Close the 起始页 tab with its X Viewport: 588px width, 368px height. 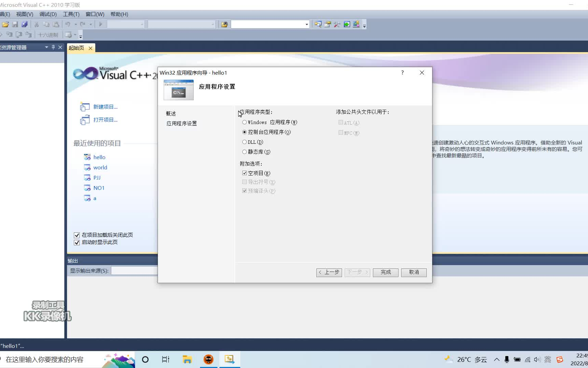click(x=91, y=48)
